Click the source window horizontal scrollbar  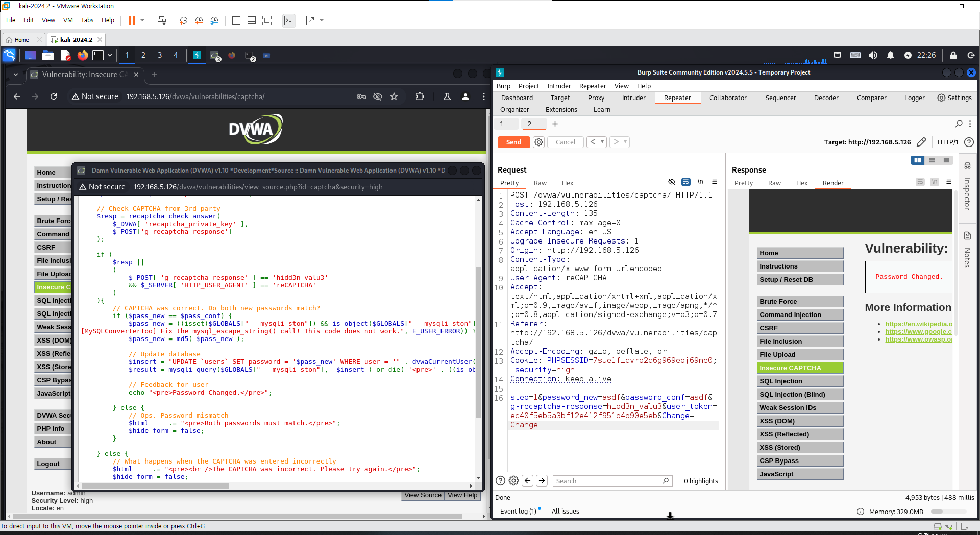click(x=155, y=485)
